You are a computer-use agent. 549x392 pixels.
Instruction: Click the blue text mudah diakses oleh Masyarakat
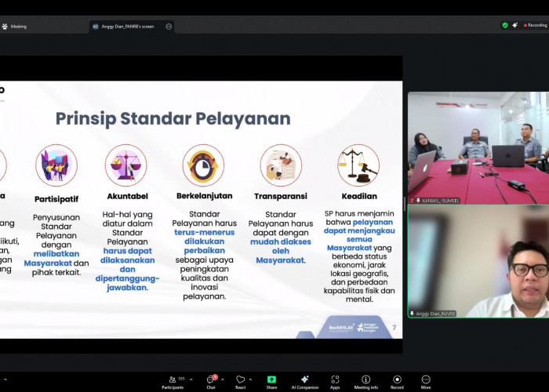280,251
